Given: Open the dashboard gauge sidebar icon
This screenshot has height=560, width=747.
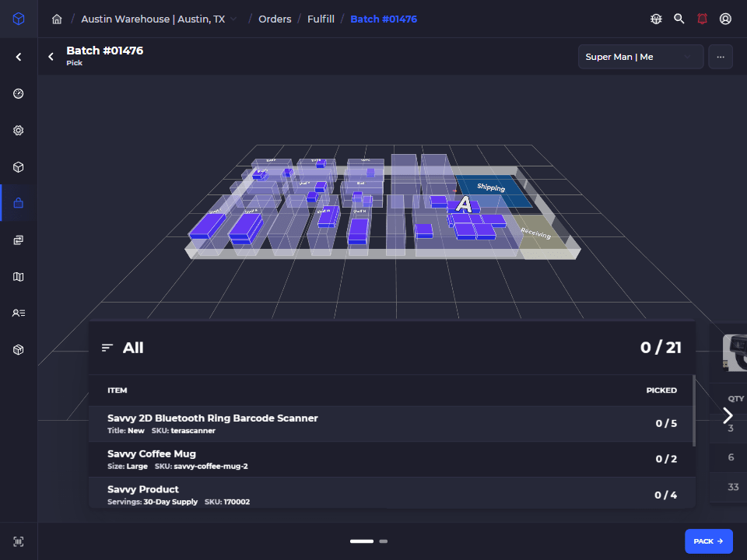Looking at the screenshot, I should point(19,94).
